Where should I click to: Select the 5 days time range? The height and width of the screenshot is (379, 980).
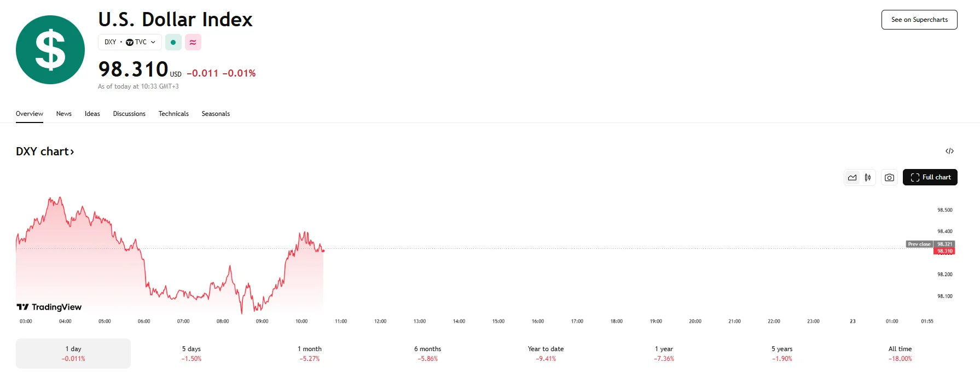click(192, 353)
